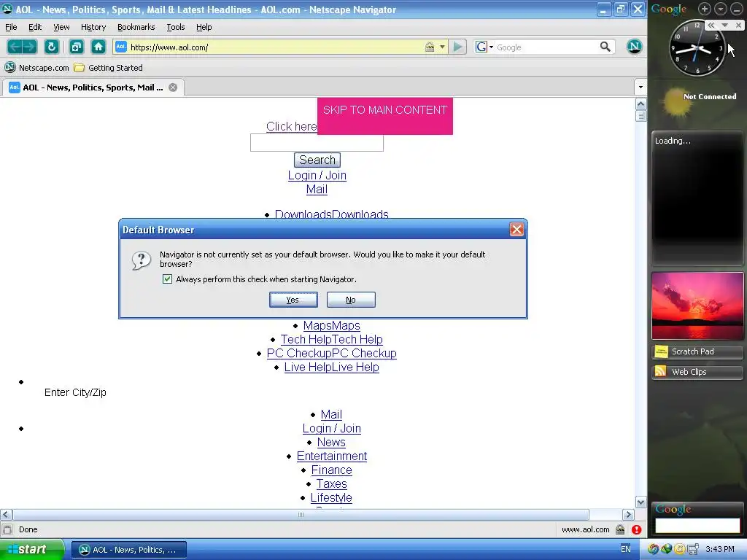Click the EN language bar indicator
This screenshot has width=747, height=560.
pyautogui.click(x=625, y=549)
